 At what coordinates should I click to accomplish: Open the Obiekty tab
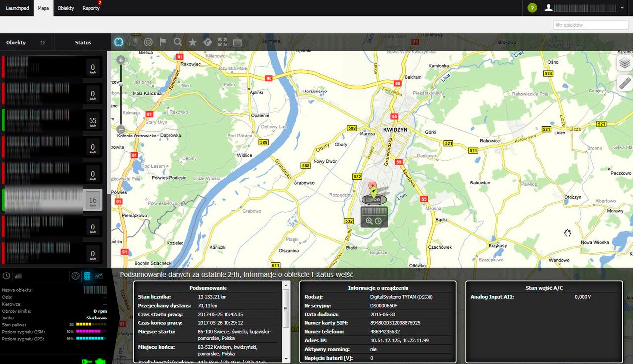[66, 8]
